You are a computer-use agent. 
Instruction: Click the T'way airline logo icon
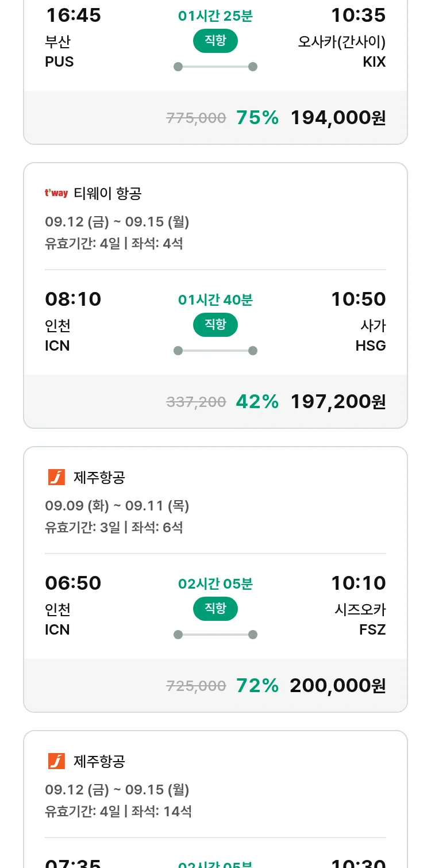(x=56, y=193)
